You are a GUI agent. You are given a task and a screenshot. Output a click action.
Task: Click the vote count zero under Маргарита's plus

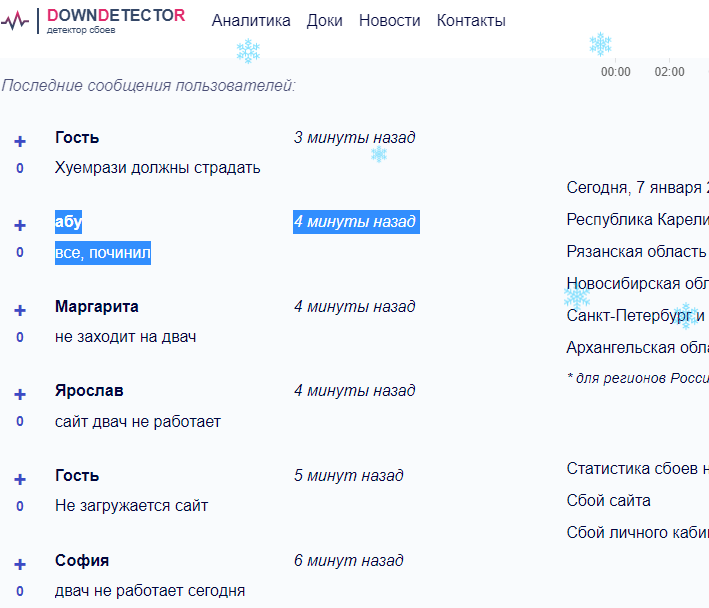pyautogui.click(x=20, y=337)
